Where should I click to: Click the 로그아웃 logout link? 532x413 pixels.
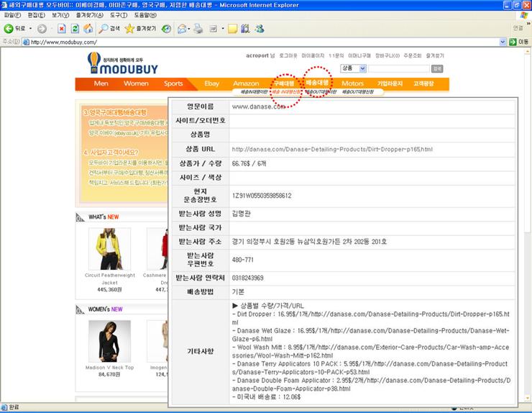(x=288, y=55)
